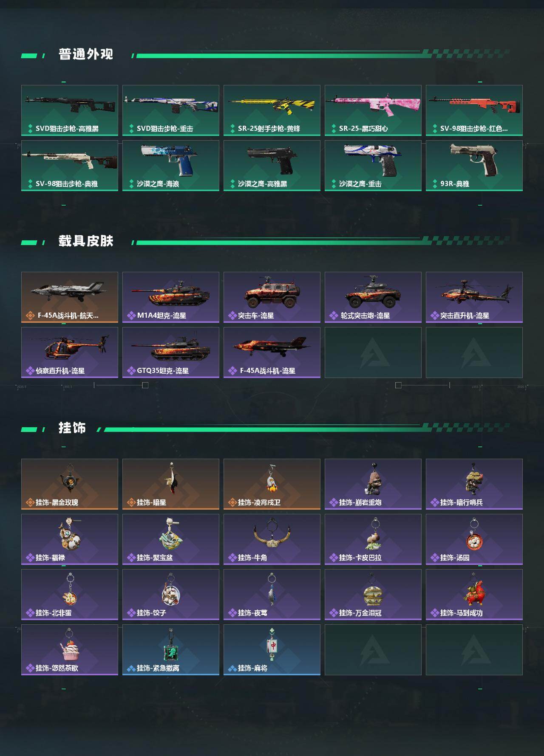544x756 pixels.
Task: Click the 载具皮肤 section heading
Action: [86, 241]
